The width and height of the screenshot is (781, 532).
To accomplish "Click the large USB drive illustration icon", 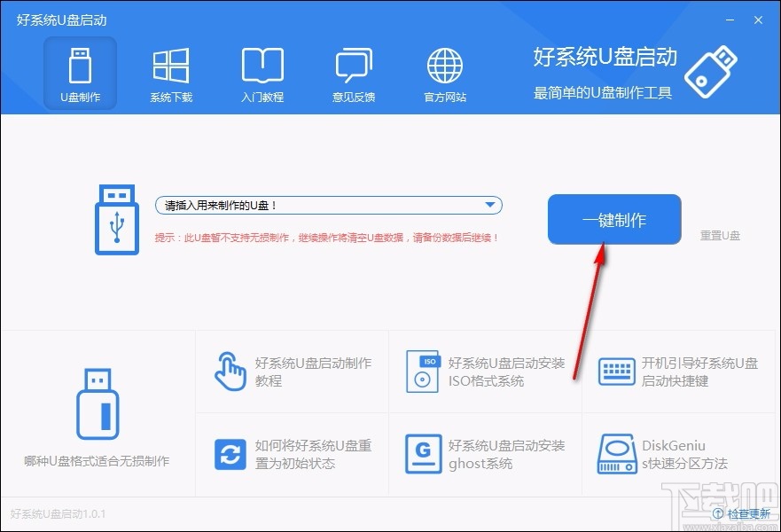I will click(116, 219).
